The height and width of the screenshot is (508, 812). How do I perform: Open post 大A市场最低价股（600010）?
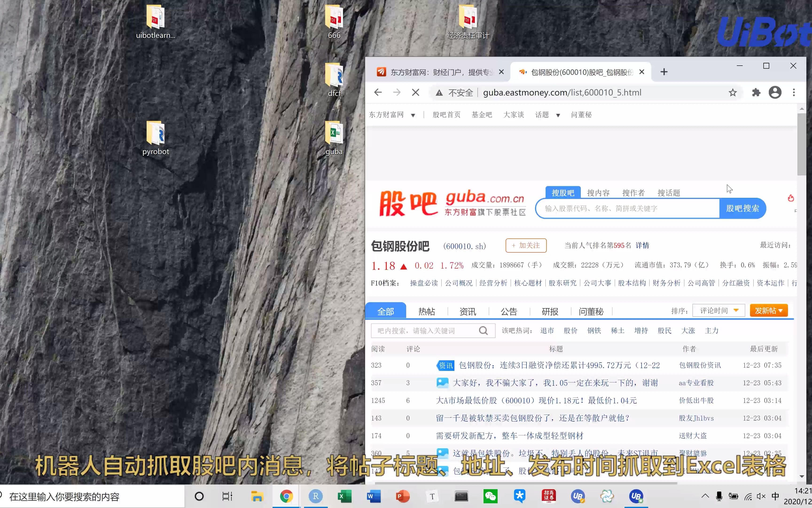536,401
